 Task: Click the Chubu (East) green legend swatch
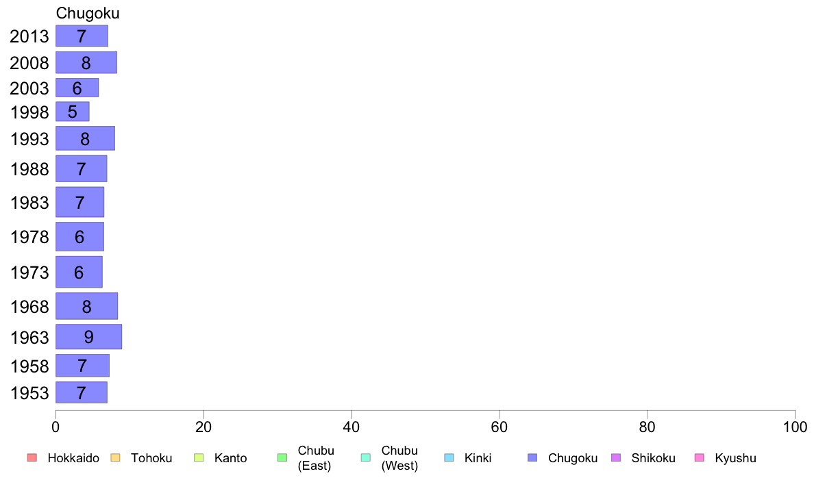point(282,457)
